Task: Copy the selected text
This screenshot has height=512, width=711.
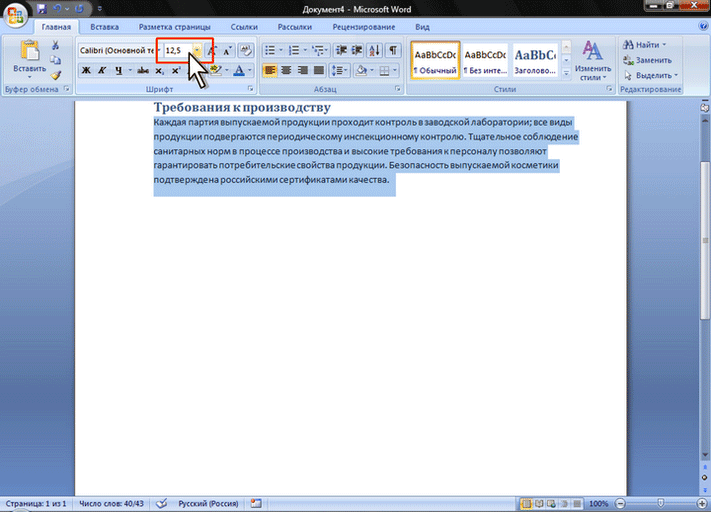Action: click(55, 60)
